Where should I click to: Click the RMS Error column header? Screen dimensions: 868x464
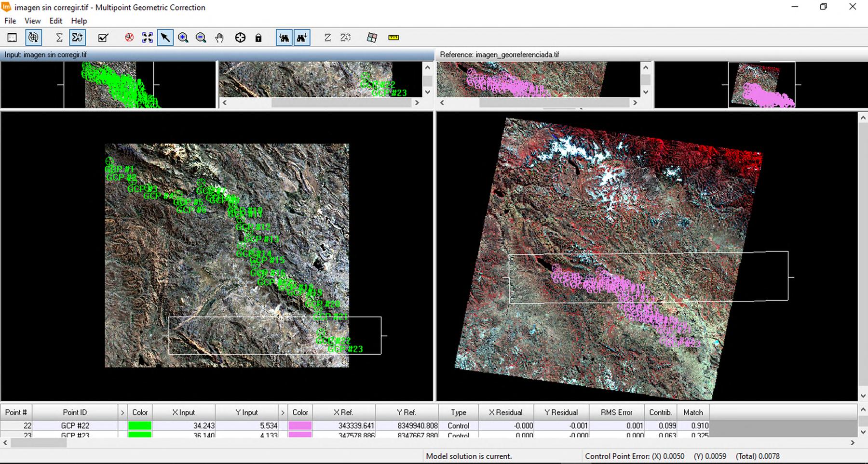(x=616, y=412)
